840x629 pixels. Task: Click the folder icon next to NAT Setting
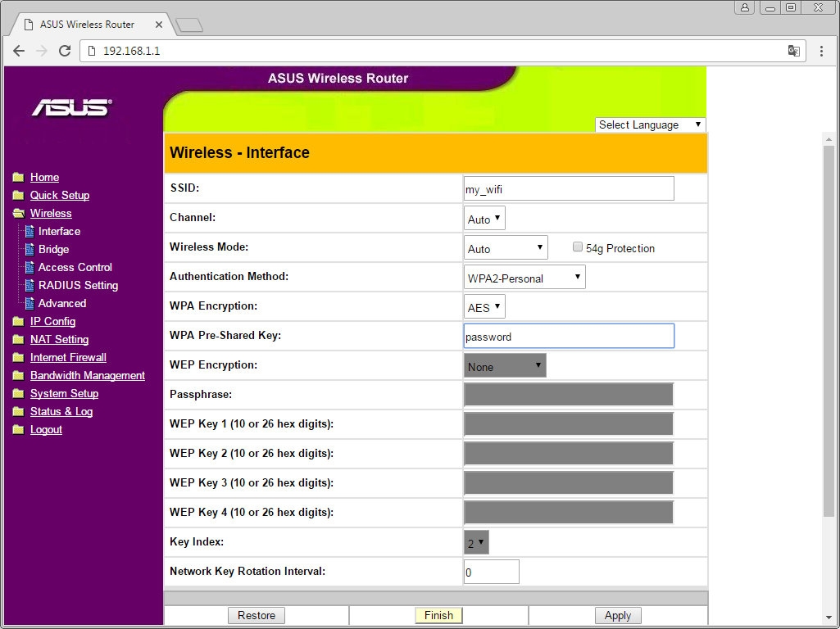coord(18,339)
